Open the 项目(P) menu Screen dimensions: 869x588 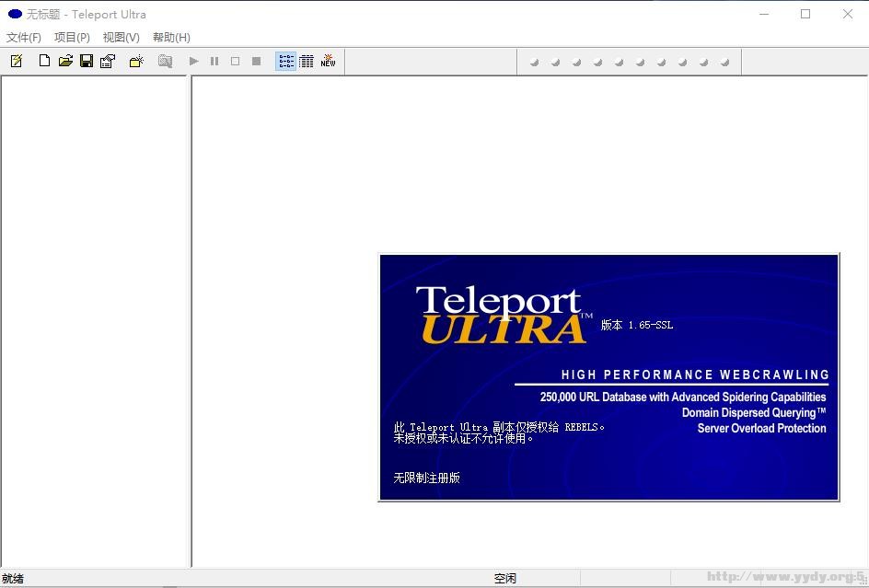[x=72, y=37]
